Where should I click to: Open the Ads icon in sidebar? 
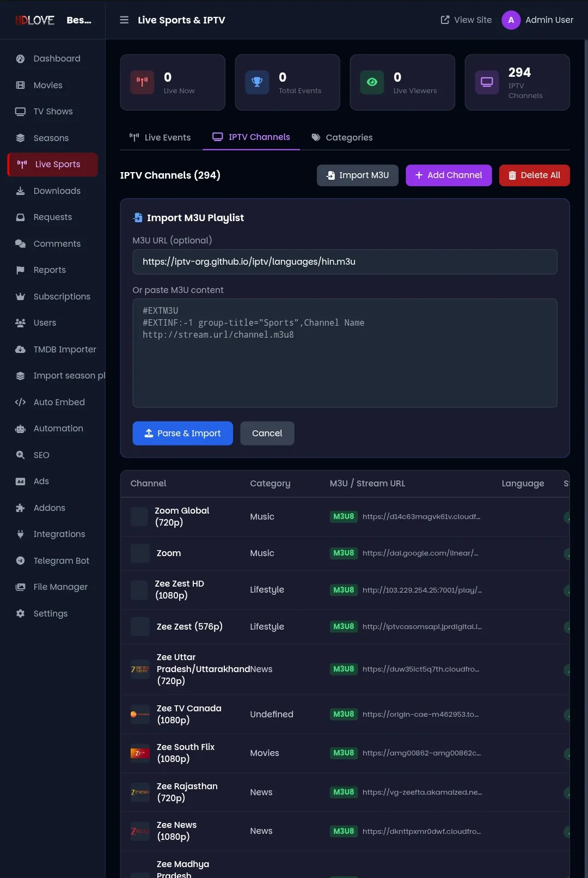coord(20,481)
